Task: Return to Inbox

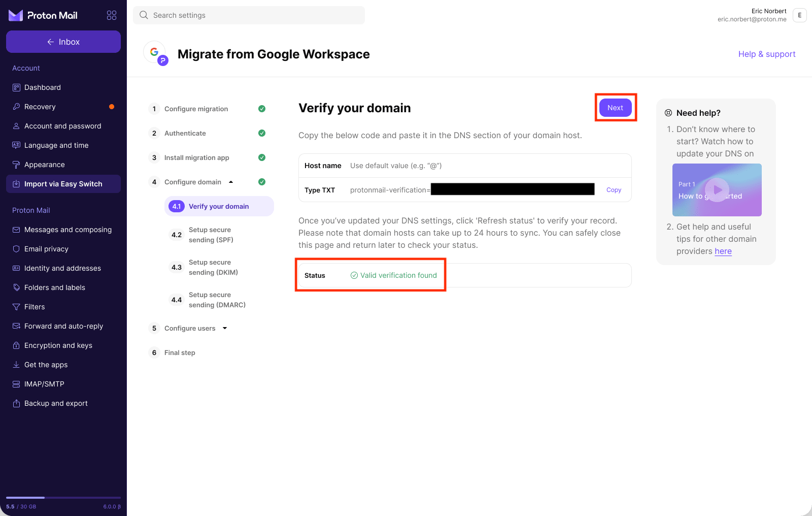Action: pyautogui.click(x=63, y=42)
